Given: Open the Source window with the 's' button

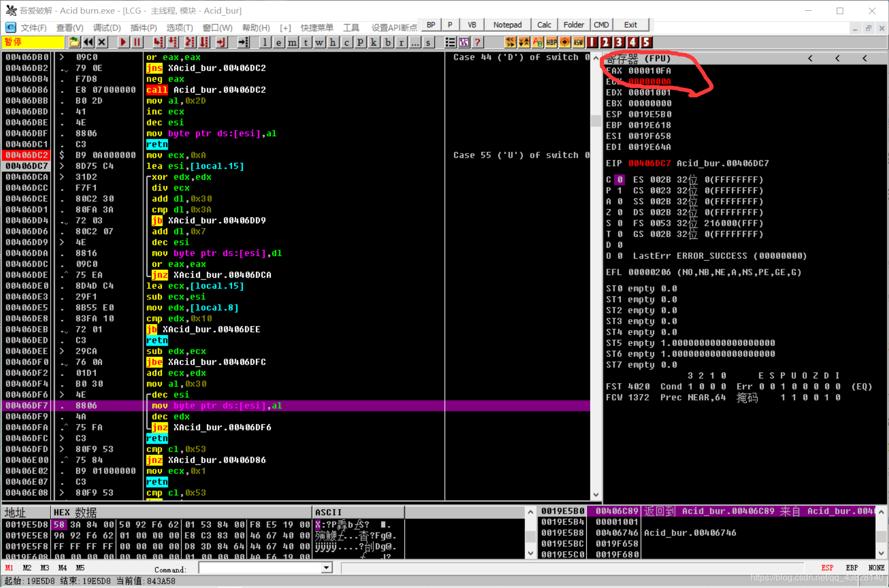Looking at the screenshot, I should coord(428,42).
